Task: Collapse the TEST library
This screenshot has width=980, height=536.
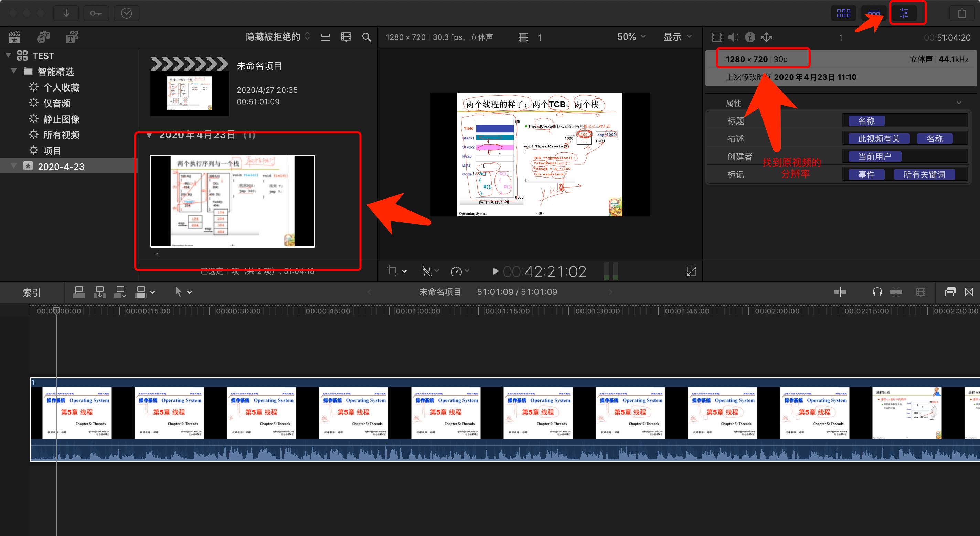Action: (8, 55)
